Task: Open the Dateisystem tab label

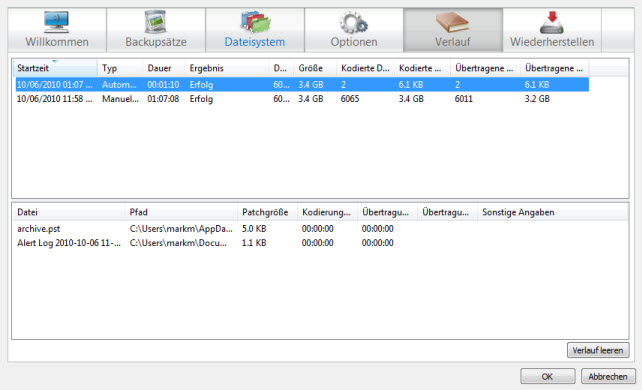Action: (255, 42)
